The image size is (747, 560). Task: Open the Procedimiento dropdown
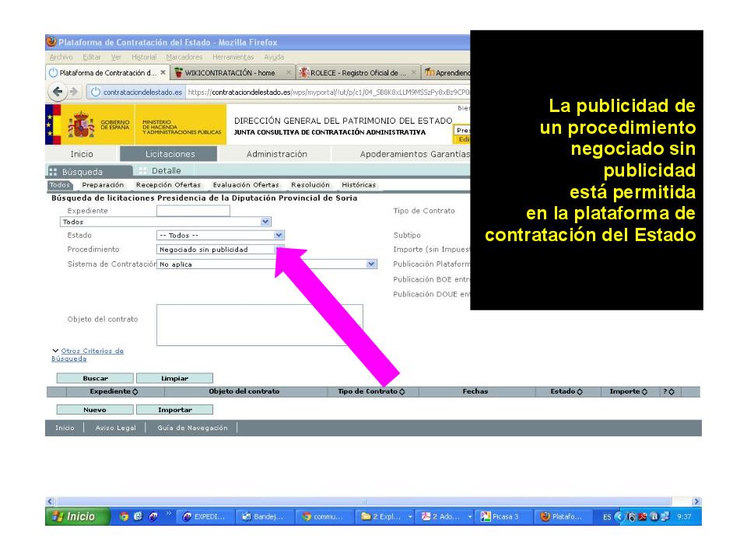click(x=279, y=250)
